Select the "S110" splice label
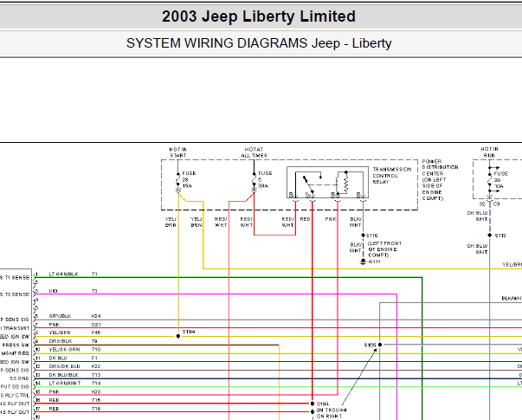Screen dimensions: 522x420 [x=372, y=236]
